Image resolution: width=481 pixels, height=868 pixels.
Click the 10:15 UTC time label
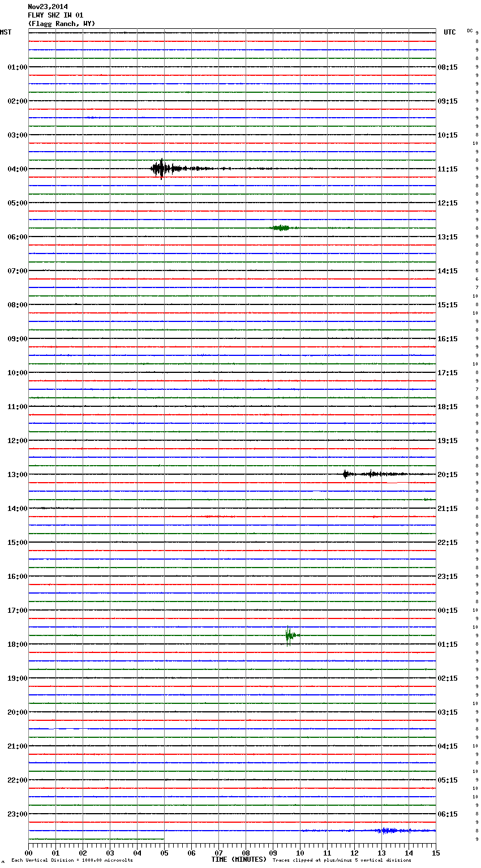[448, 135]
